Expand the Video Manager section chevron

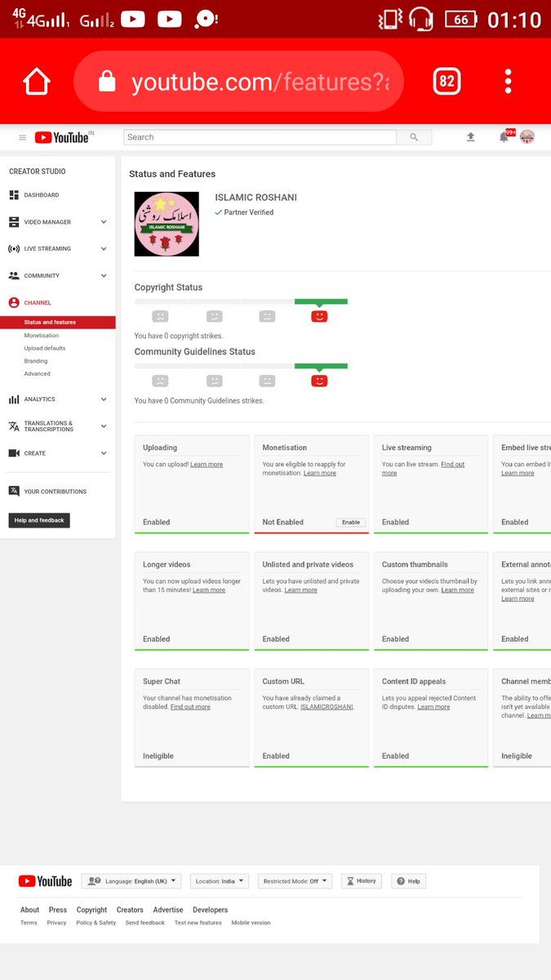pos(104,222)
